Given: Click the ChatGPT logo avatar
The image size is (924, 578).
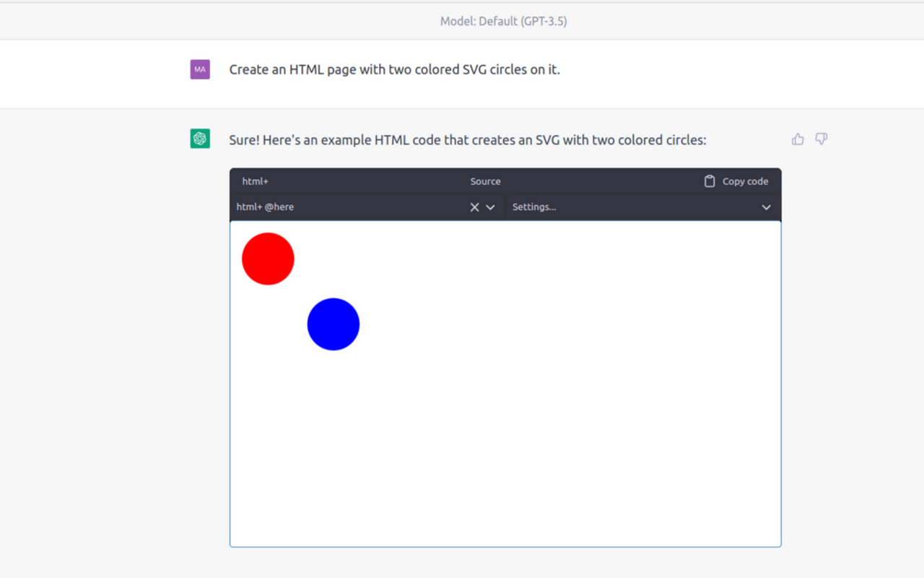Looking at the screenshot, I should pos(200,139).
